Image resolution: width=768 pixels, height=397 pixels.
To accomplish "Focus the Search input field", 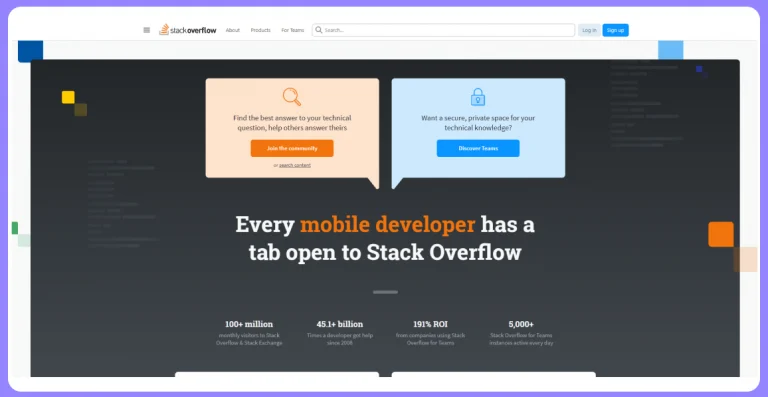I will tap(443, 30).
